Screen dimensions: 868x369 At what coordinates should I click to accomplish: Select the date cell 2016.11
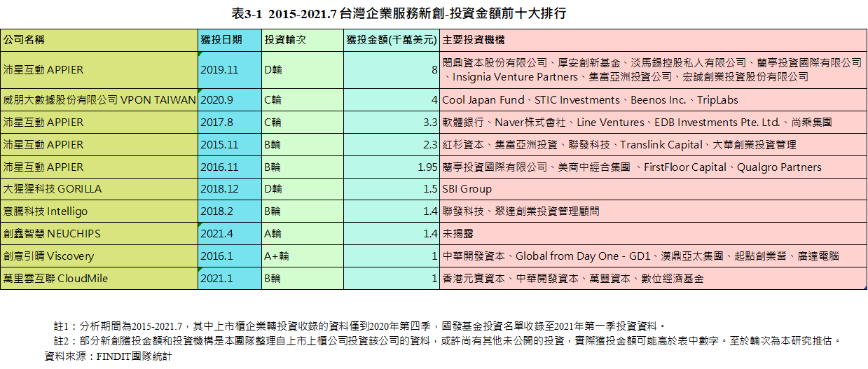[x=230, y=167]
